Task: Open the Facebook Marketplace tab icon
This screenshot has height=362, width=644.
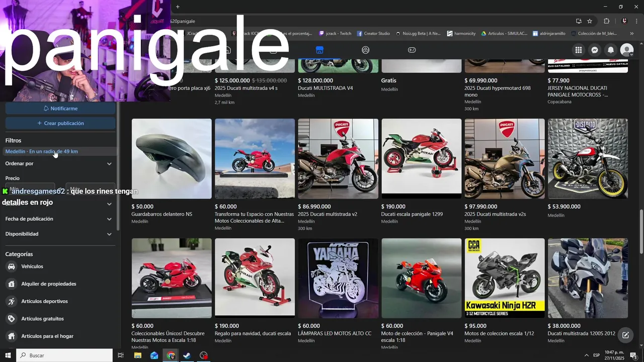Action: click(x=319, y=50)
